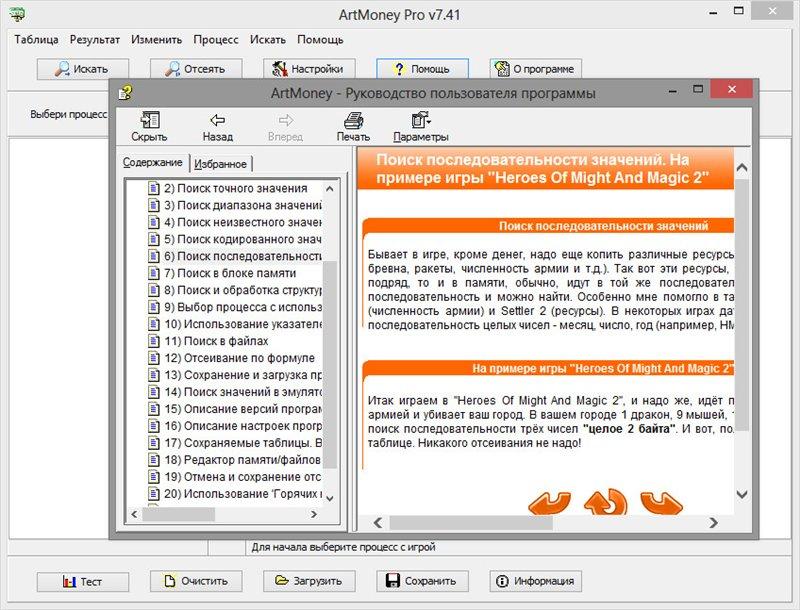Go back with the Назад arrow

click(217, 126)
